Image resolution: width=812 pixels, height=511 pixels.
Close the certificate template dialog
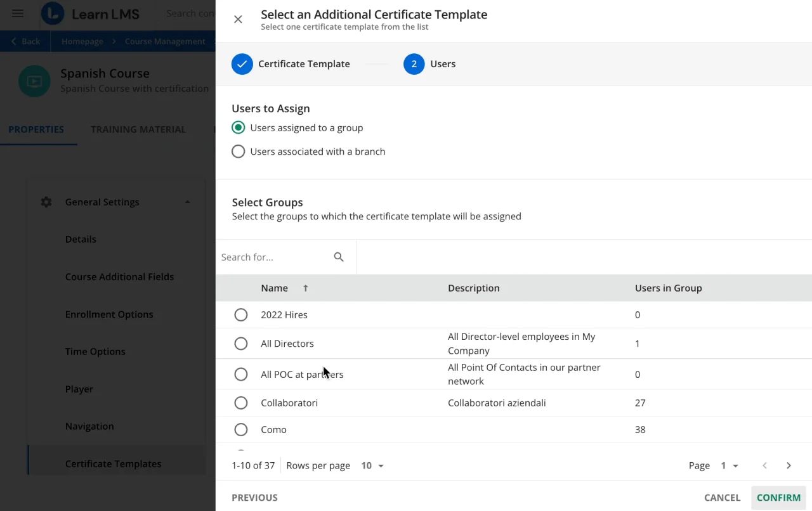point(238,19)
